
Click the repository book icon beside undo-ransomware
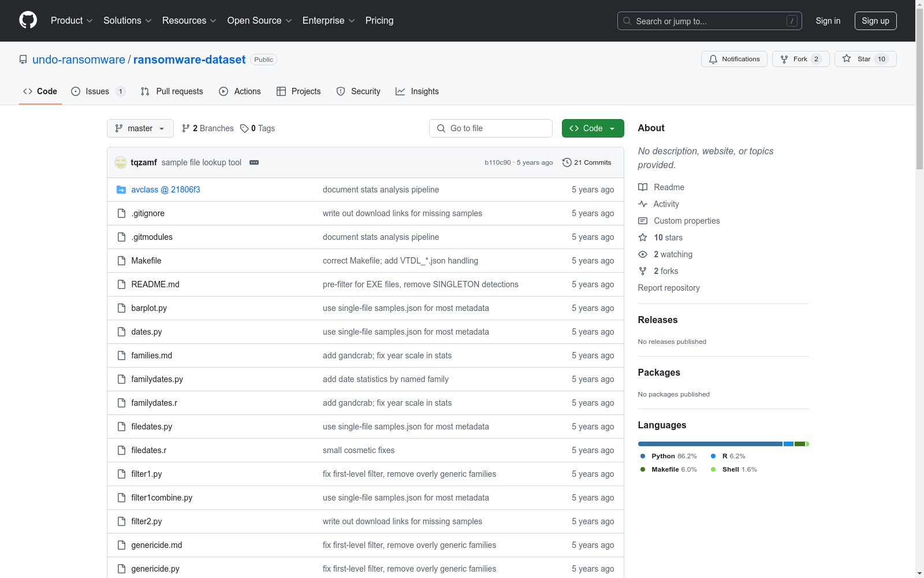[23, 60]
